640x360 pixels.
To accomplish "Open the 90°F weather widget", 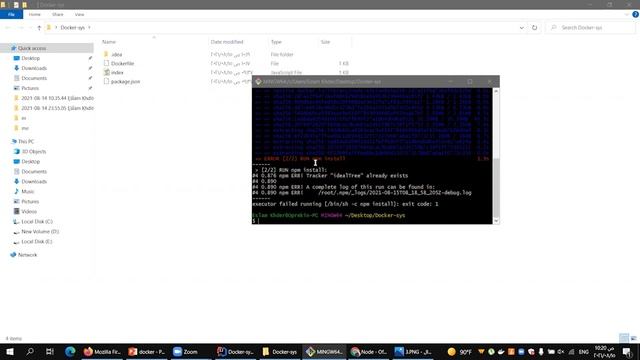I will pos(460,352).
